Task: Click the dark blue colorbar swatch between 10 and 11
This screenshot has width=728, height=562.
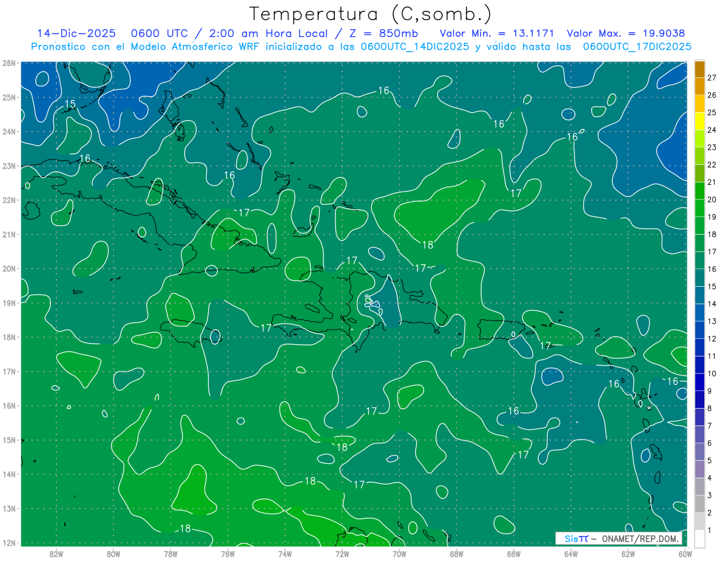Action: 699,364
